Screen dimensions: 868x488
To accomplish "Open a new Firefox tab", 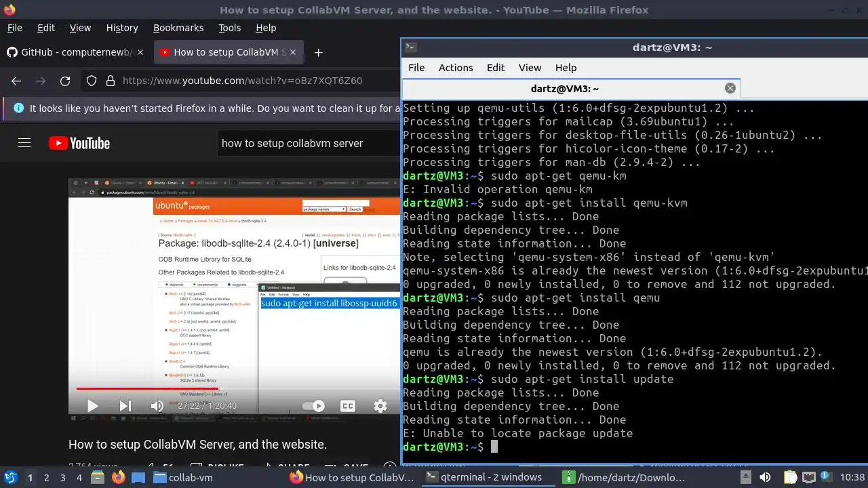I will click(318, 52).
